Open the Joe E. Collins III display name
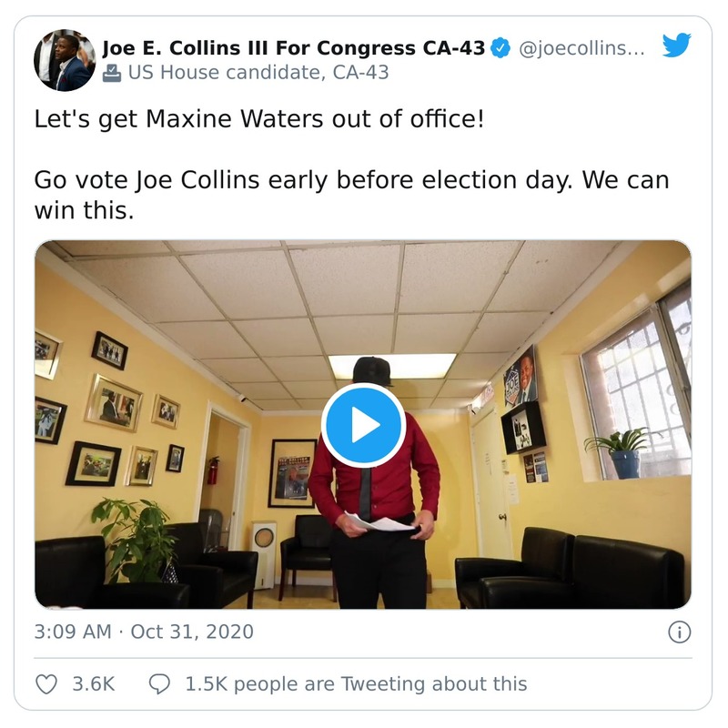This screenshot has width=728, height=728. click(x=294, y=48)
